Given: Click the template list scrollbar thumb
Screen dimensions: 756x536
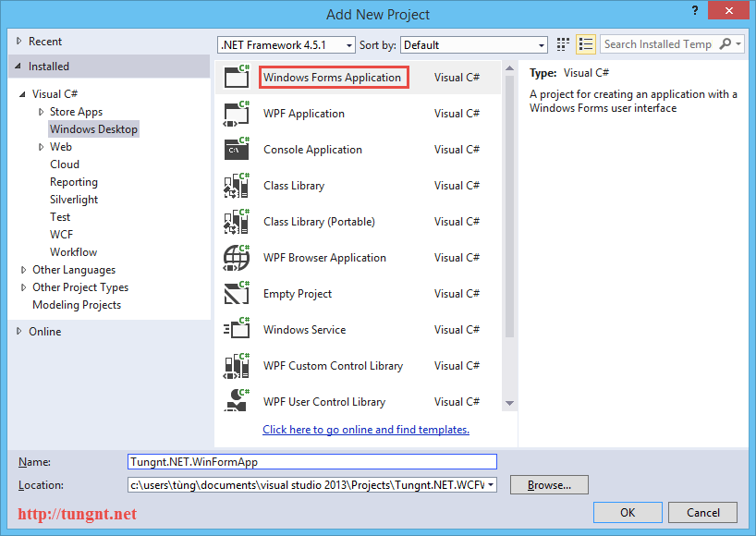Looking at the screenshot, I should [x=509, y=206].
